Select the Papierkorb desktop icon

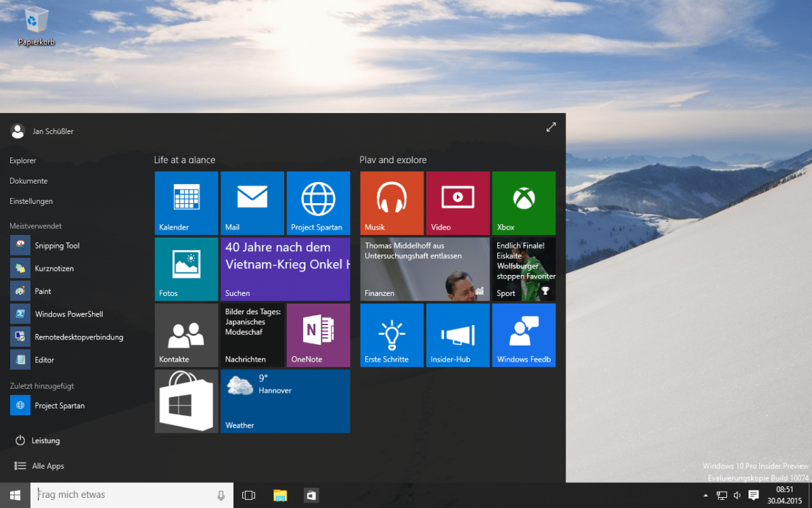click(36, 26)
